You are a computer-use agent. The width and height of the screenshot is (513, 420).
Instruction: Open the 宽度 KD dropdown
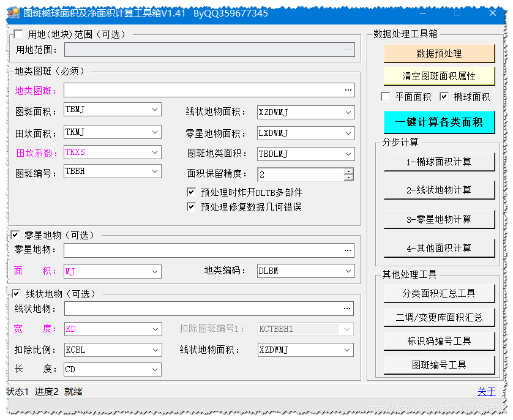tap(155, 329)
